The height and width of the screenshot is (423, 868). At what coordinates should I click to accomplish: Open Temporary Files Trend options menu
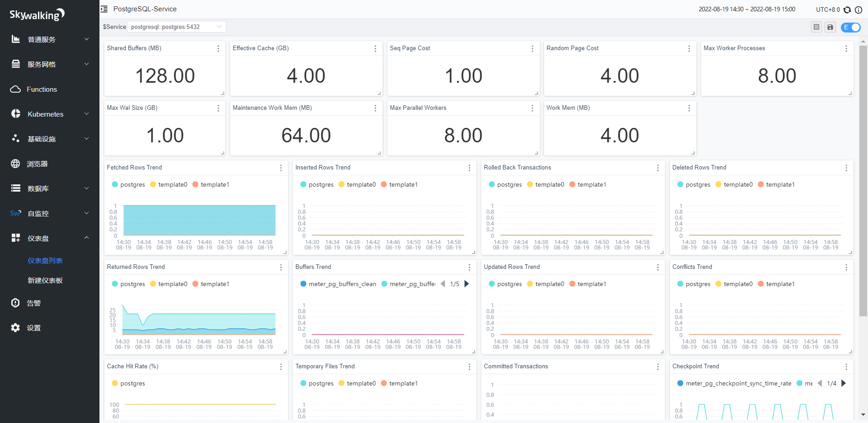469,367
